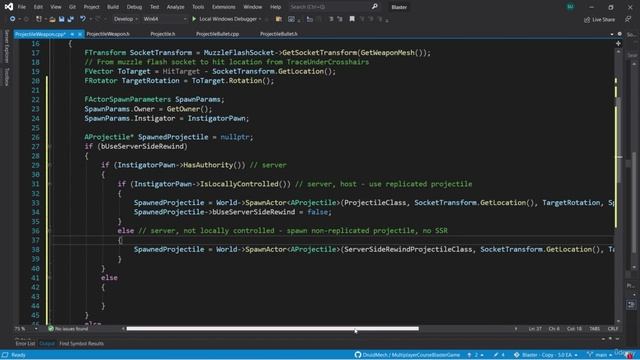Switch to the Projectile.h tab
Image resolution: width=640 pixels, height=360 pixels.
point(162,34)
